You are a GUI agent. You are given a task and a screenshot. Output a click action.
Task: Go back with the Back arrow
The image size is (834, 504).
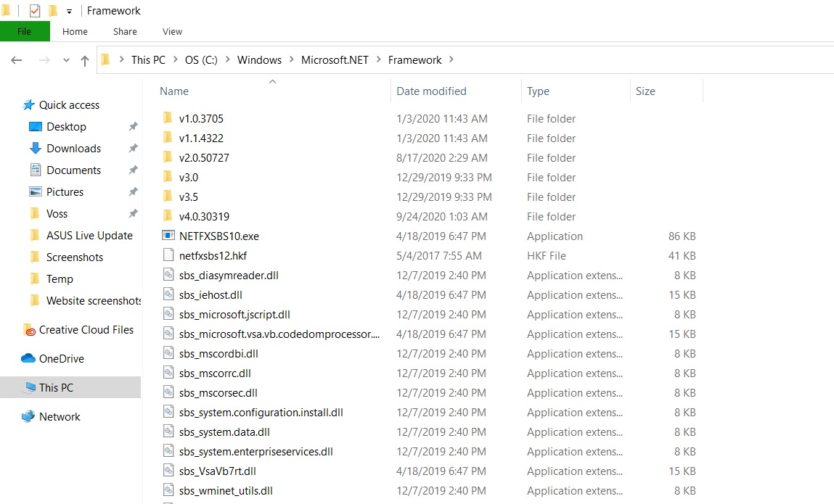(17, 60)
